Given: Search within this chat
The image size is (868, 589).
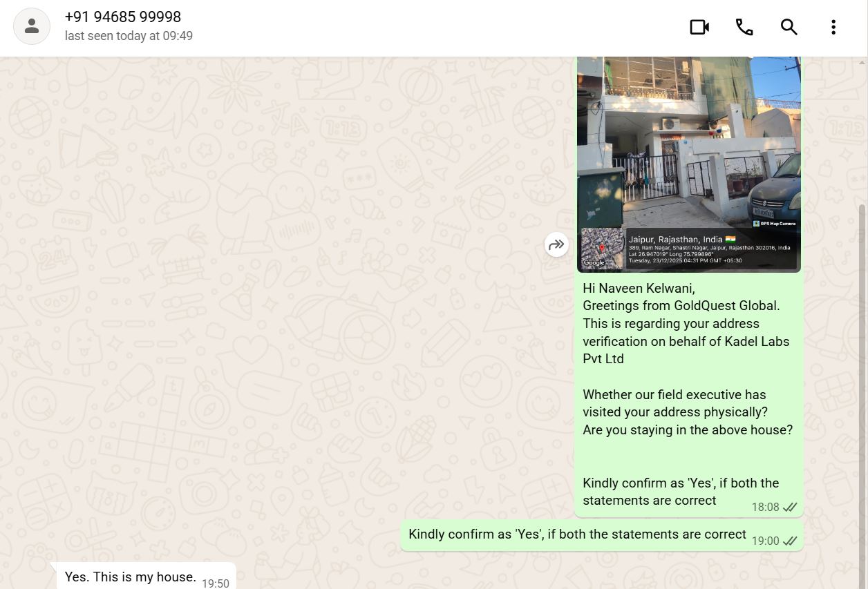Looking at the screenshot, I should click(789, 27).
